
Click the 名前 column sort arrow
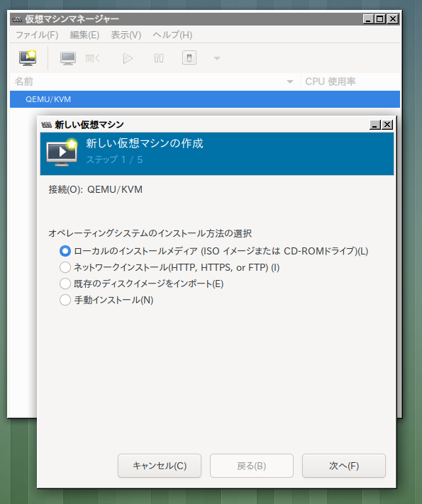click(290, 82)
